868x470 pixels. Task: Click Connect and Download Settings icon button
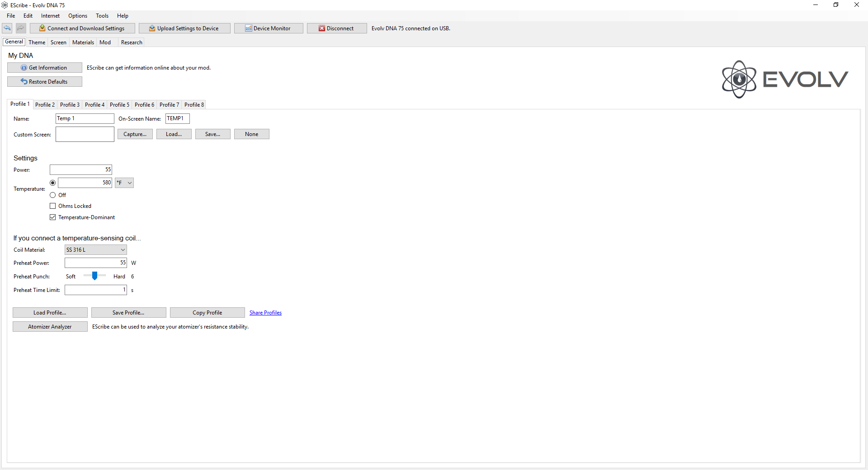click(82, 28)
